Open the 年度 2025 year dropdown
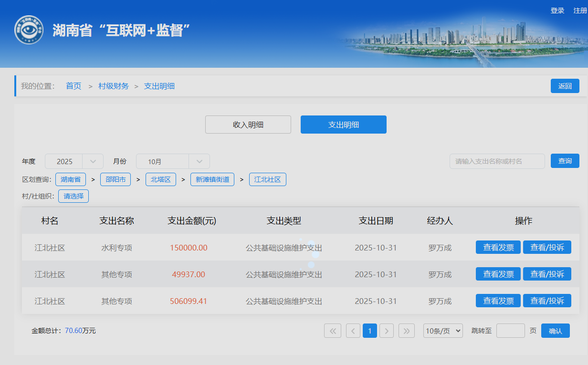588x365 pixels. coord(74,161)
